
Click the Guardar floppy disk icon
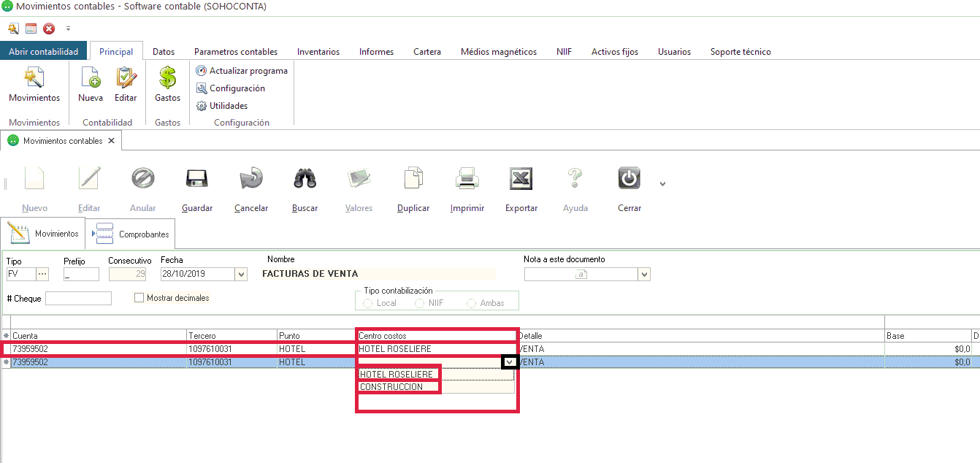(x=197, y=180)
